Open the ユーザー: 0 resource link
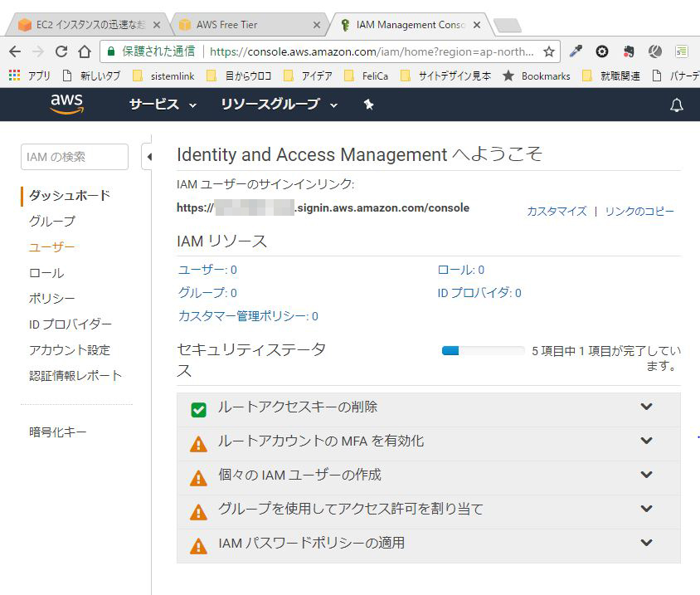 coord(207,270)
